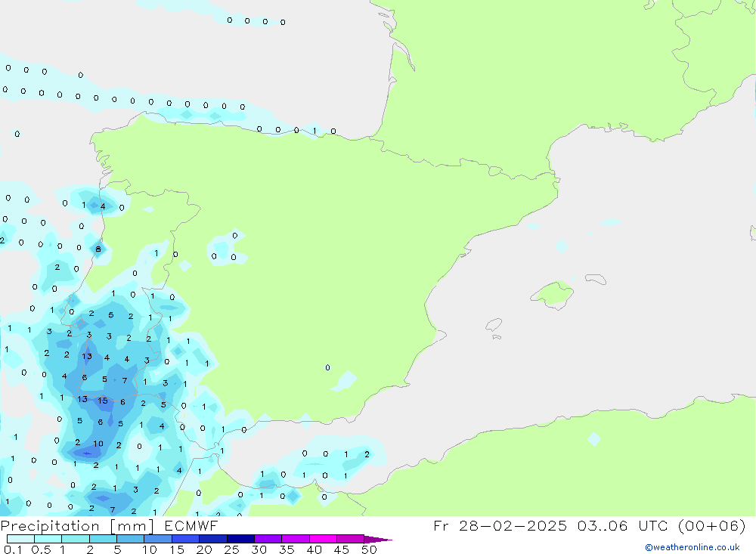Click legend scale label "25"
Screen dimensions: 756x554
pyautogui.click(x=231, y=549)
